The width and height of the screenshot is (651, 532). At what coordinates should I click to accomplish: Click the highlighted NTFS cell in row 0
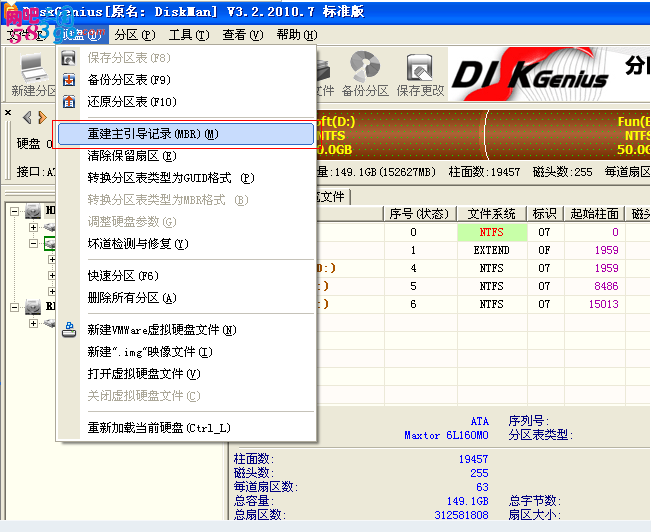coord(492,232)
